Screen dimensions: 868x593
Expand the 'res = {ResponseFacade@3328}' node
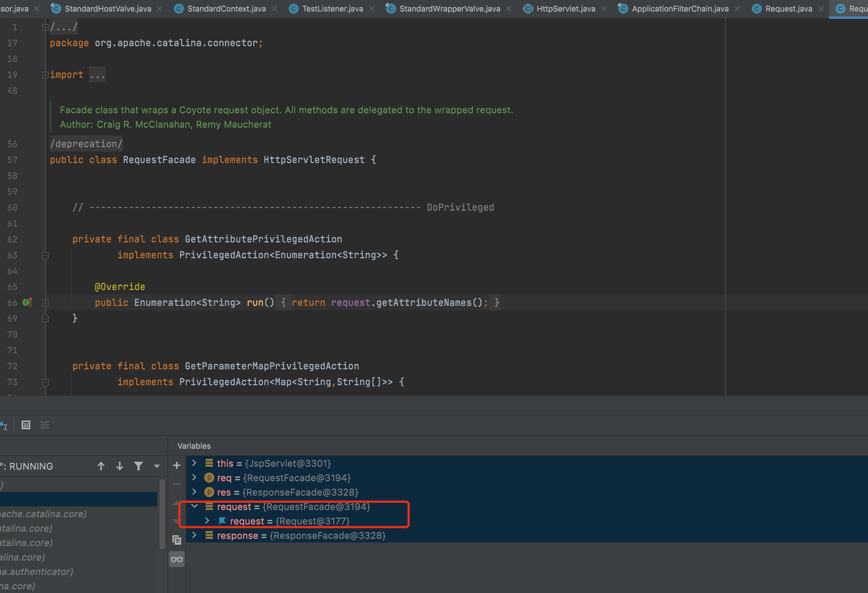[x=194, y=492]
